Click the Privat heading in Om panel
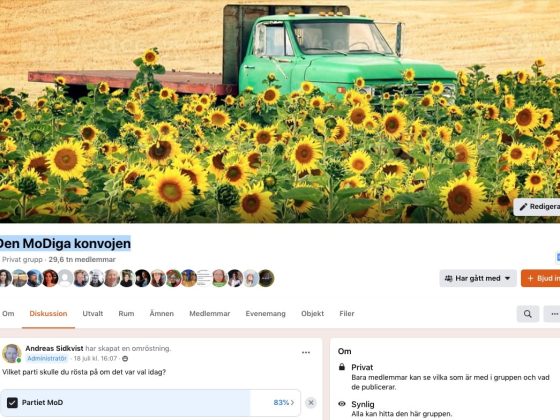Screen dimensions: 560x420 pyautogui.click(x=362, y=367)
